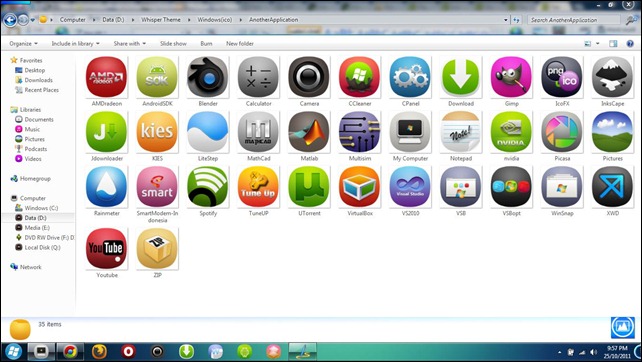Select the Pictures landscape icon file
642x362 pixels.
(x=613, y=132)
